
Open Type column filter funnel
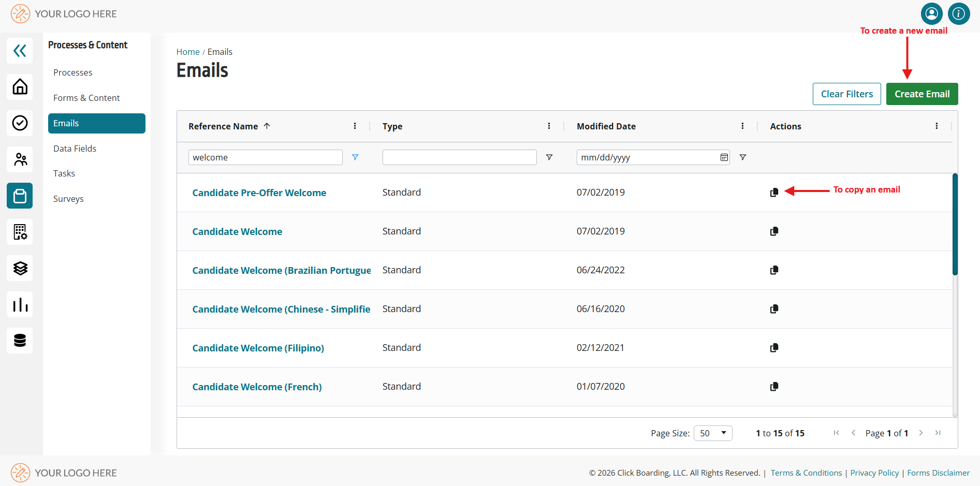(x=549, y=157)
